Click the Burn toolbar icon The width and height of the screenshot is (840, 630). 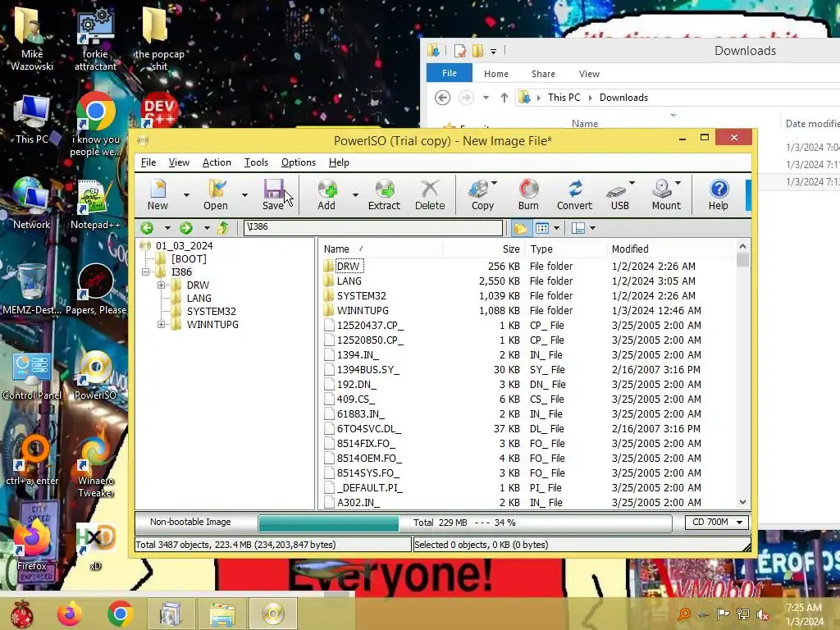pyautogui.click(x=528, y=194)
